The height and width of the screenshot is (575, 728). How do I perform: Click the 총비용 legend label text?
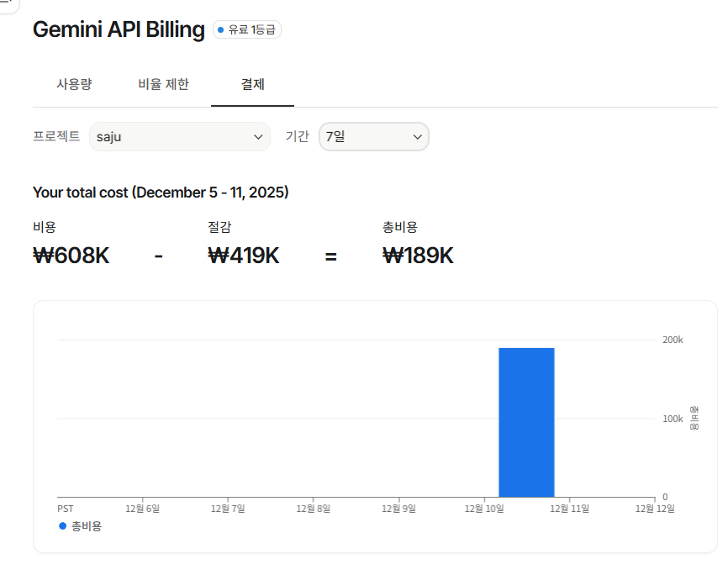pyautogui.click(x=86, y=526)
